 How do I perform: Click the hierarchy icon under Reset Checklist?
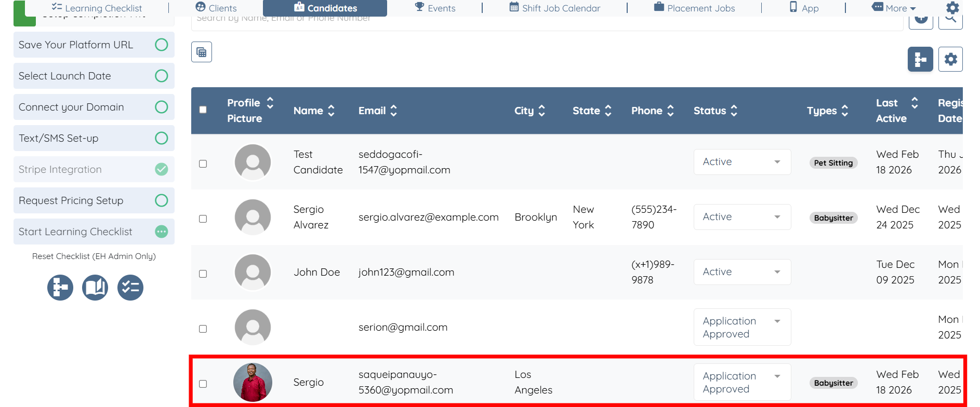click(x=60, y=288)
